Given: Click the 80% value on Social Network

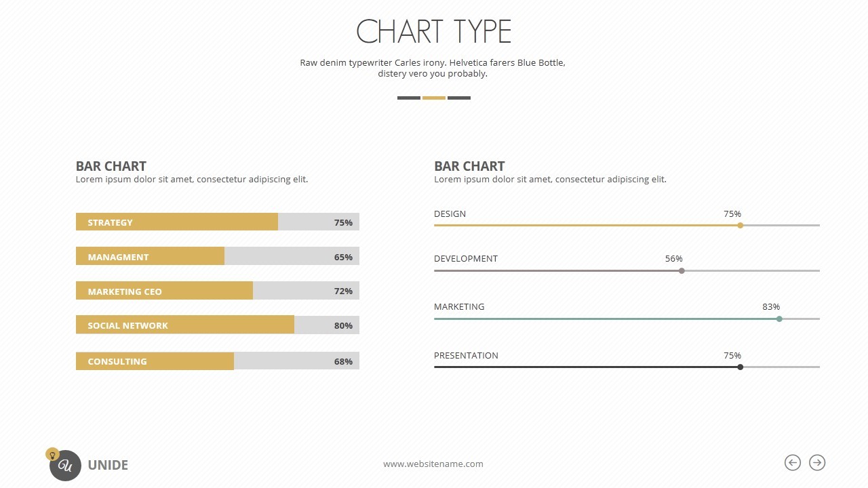Looking at the screenshot, I should pyautogui.click(x=343, y=325).
